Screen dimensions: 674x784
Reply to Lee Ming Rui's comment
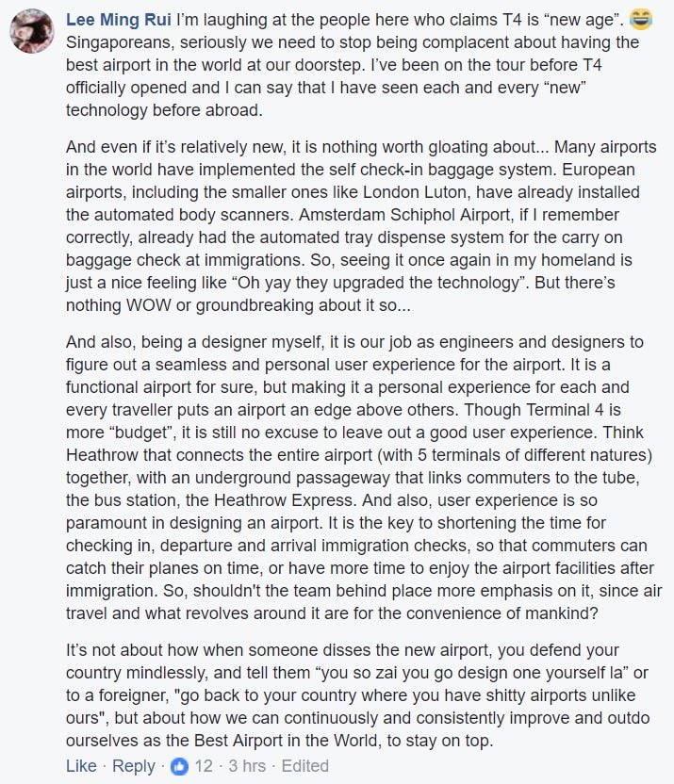(x=134, y=766)
